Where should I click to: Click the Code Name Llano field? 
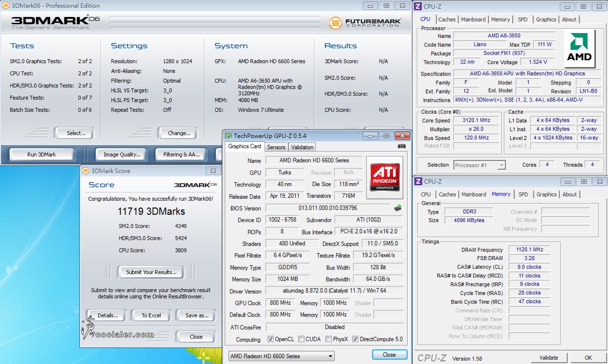tap(480, 44)
